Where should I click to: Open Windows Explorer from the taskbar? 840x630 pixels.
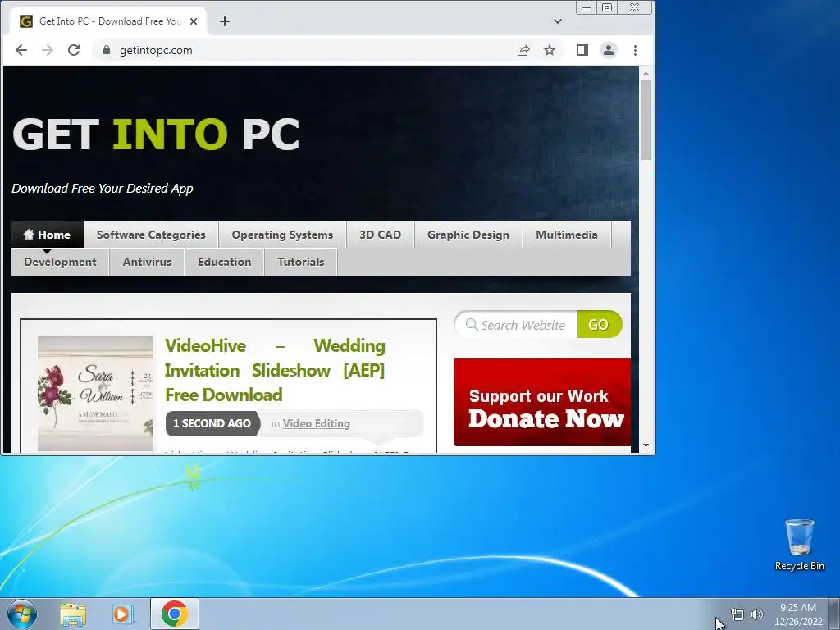(x=73, y=614)
